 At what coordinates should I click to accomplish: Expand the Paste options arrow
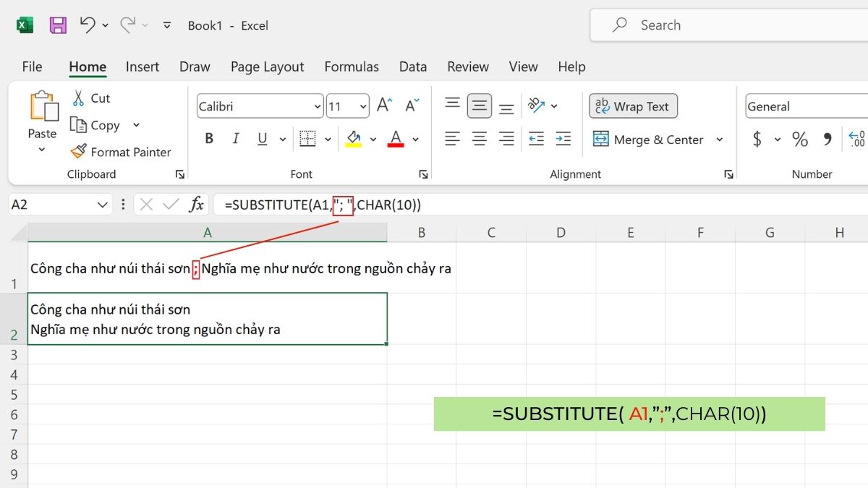42,150
